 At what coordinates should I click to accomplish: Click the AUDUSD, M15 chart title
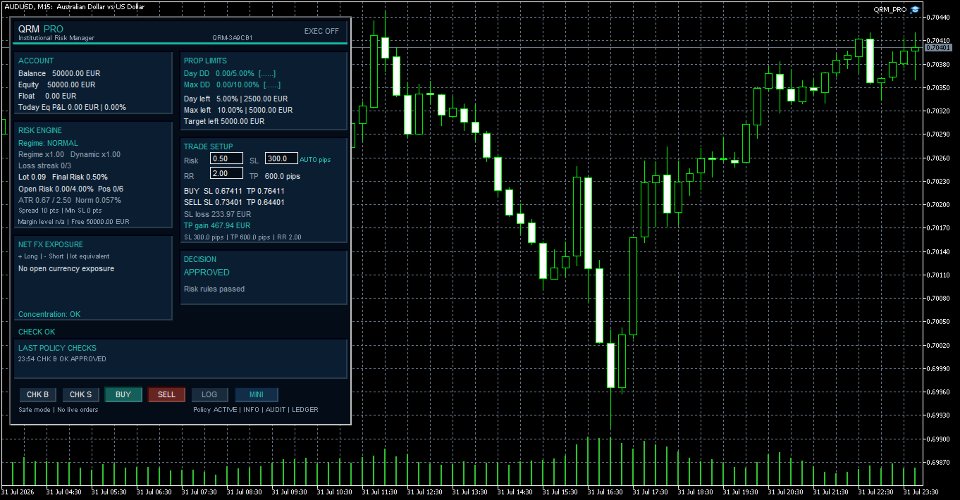74,6
